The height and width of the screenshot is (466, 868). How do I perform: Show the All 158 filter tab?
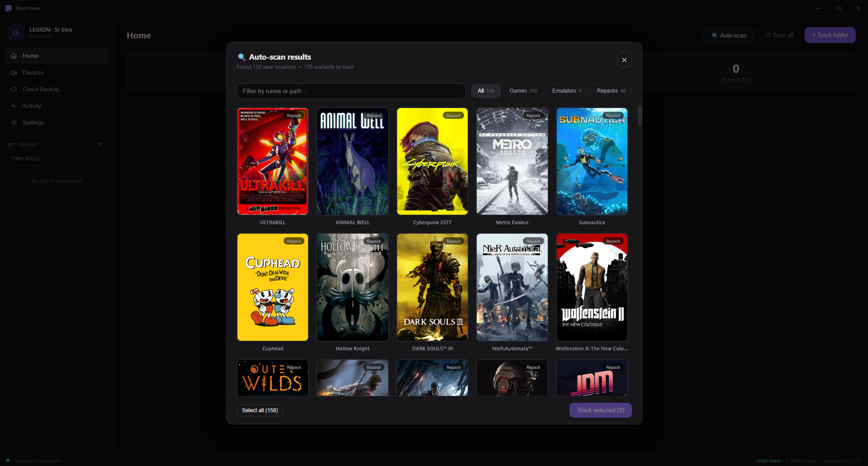(486, 91)
